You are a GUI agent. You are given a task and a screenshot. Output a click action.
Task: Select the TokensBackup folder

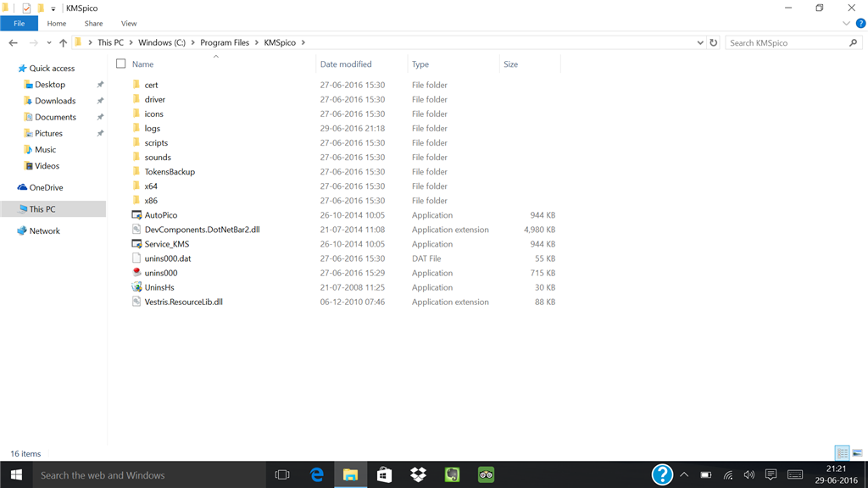(170, 171)
